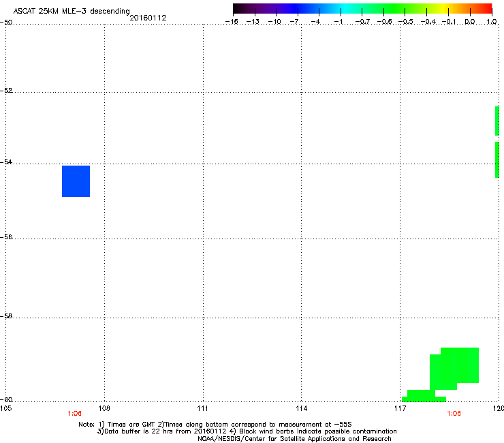Click the 114 longitude axis label
The height and width of the screenshot is (443, 504).
click(x=302, y=408)
